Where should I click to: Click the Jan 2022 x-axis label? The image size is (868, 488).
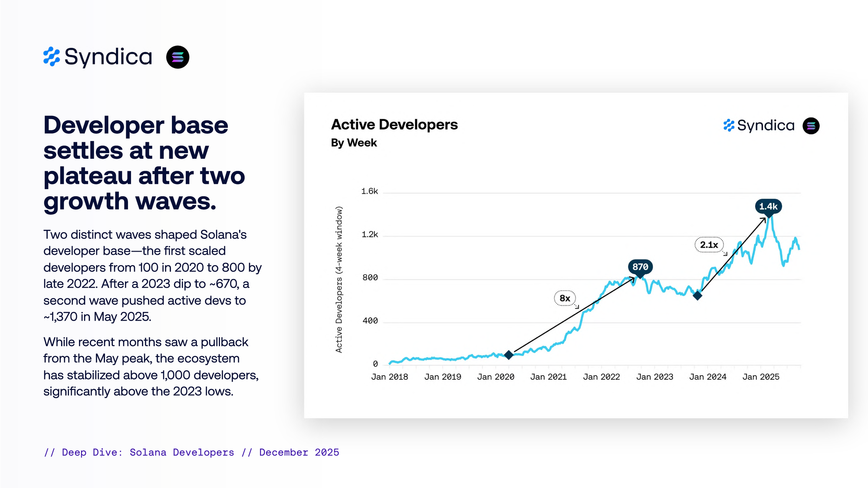pyautogui.click(x=601, y=377)
